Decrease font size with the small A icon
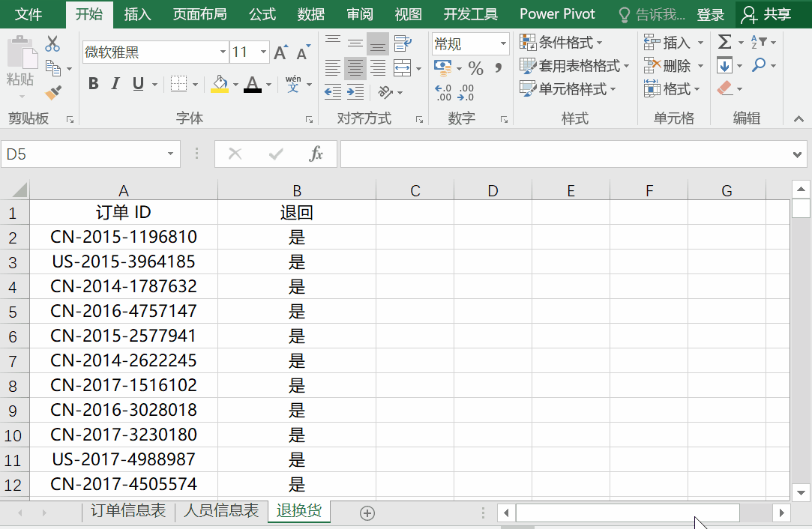 [x=303, y=52]
